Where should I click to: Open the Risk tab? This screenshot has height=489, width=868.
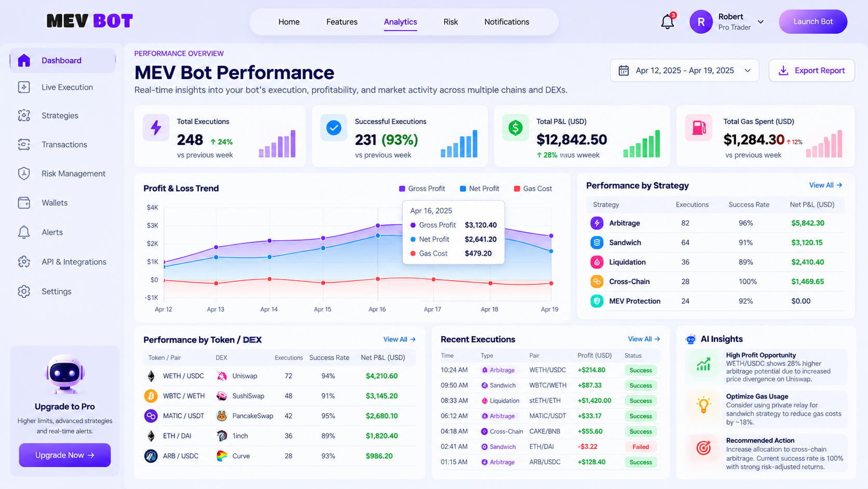[x=451, y=22]
